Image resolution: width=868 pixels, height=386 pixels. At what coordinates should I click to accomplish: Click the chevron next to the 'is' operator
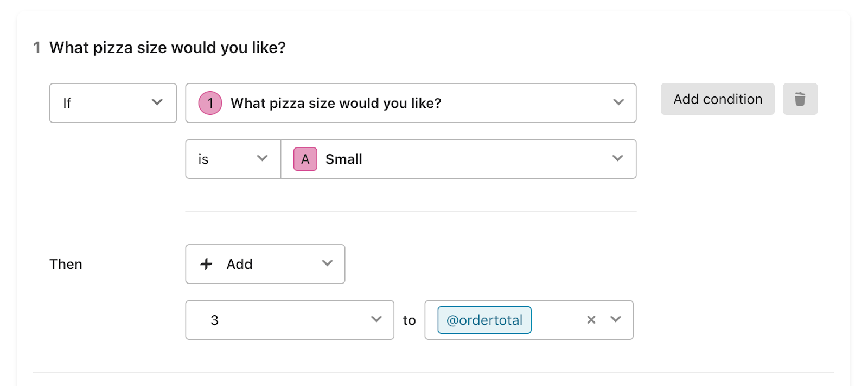[x=263, y=158]
